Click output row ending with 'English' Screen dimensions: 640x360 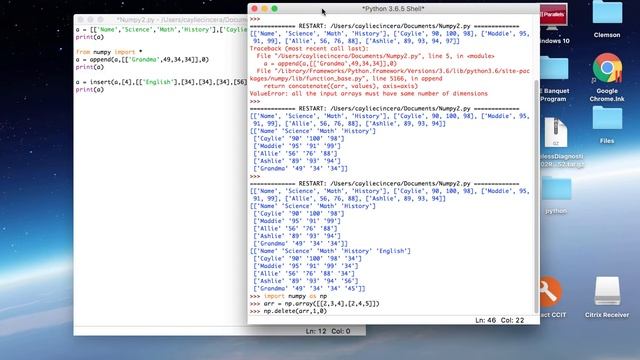[x=330, y=251]
